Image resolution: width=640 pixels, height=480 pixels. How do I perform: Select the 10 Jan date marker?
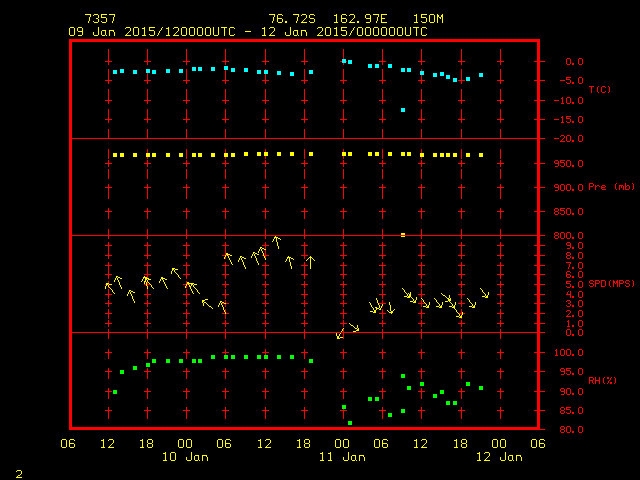pos(186,457)
